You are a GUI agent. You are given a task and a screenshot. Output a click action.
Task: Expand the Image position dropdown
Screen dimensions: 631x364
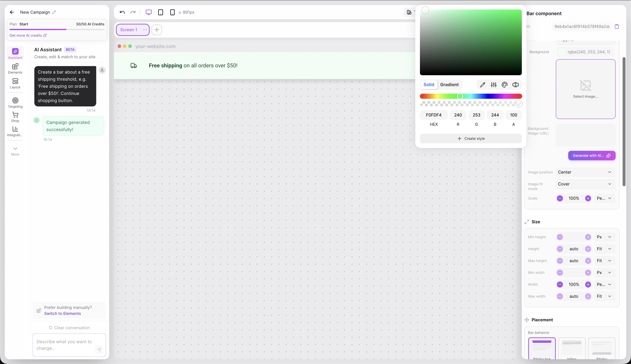(584, 172)
